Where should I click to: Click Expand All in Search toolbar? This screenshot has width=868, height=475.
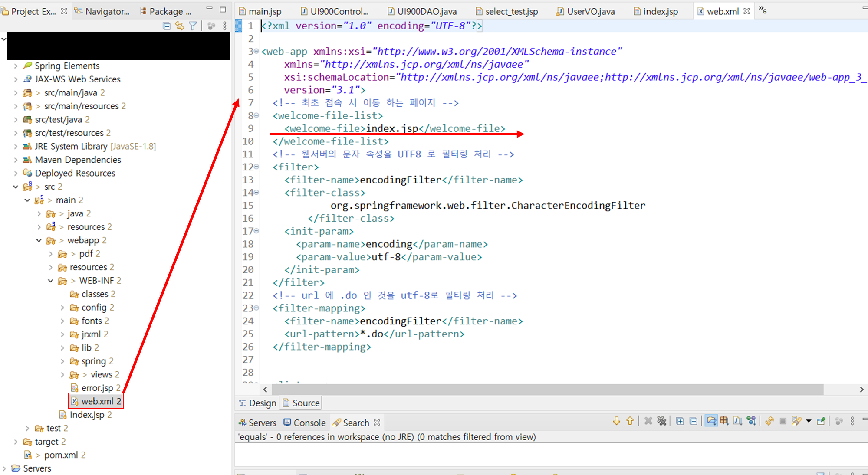[x=680, y=421]
